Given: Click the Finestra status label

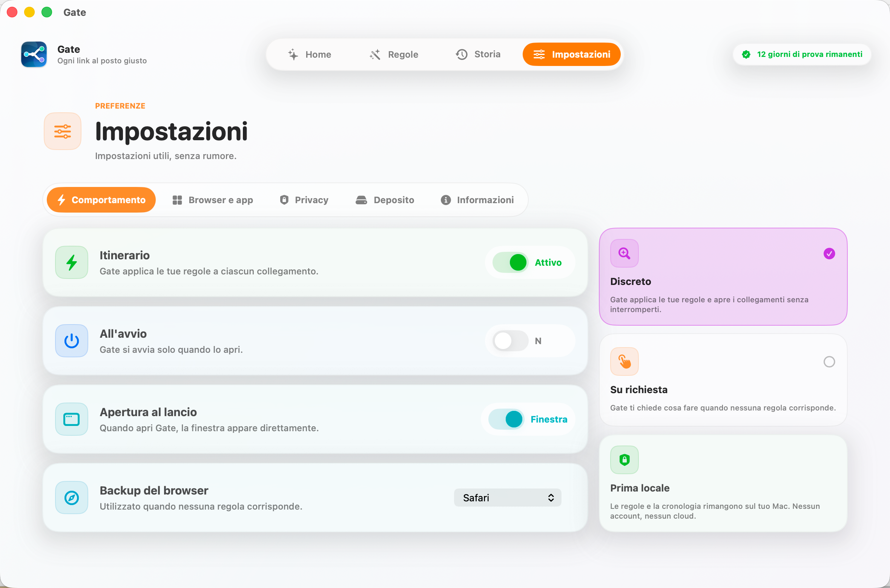Looking at the screenshot, I should [x=549, y=420].
